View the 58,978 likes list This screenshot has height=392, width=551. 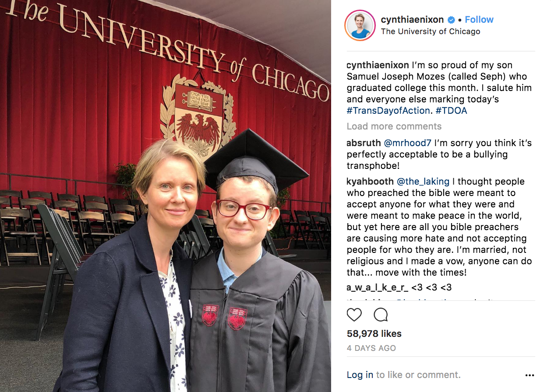tap(374, 334)
